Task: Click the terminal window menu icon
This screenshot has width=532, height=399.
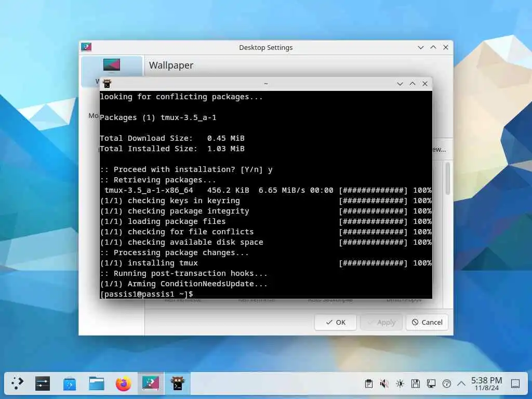Action: (107, 84)
